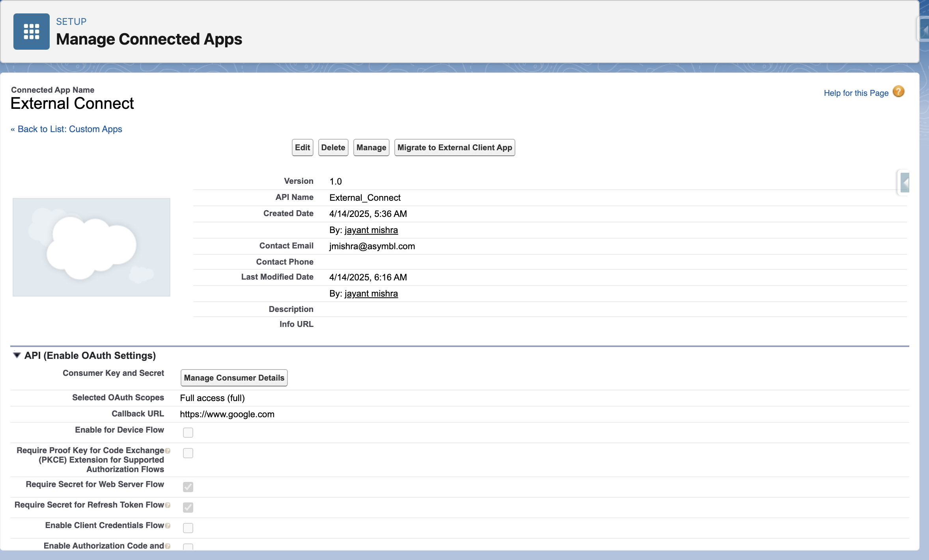The width and height of the screenshot is (929, 560).
Task: Click help icon next to Require Secret for Refresh Token Flow
Action: pyautogui.click(x=168, y=505)
